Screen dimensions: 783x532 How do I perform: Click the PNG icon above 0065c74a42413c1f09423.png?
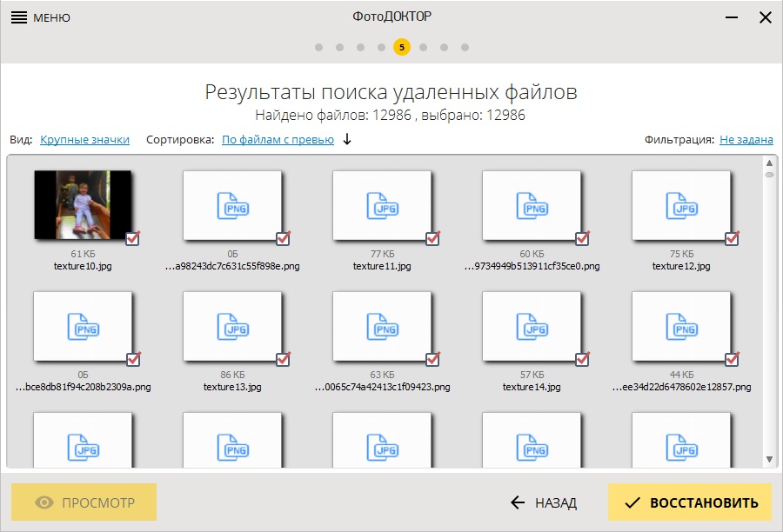[381, 329]
